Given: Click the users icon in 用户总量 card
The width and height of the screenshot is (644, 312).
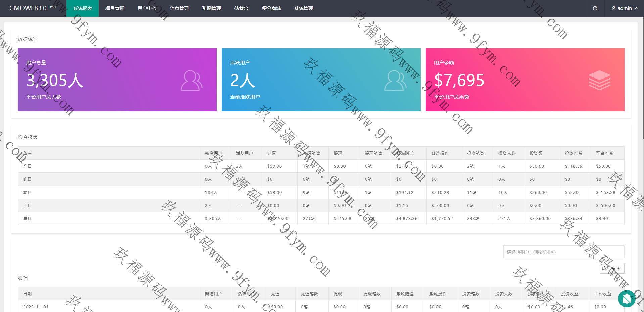Looking at the screenshot, I should coord(191,81).
